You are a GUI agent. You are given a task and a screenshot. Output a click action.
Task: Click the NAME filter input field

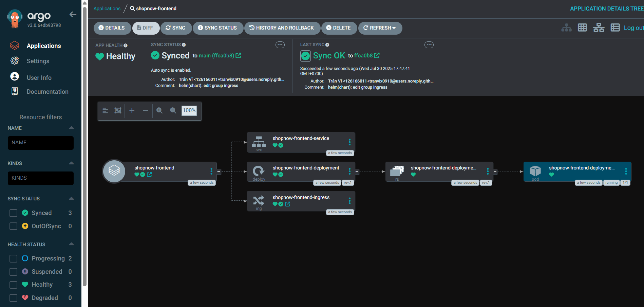click(x=41, y=143)
